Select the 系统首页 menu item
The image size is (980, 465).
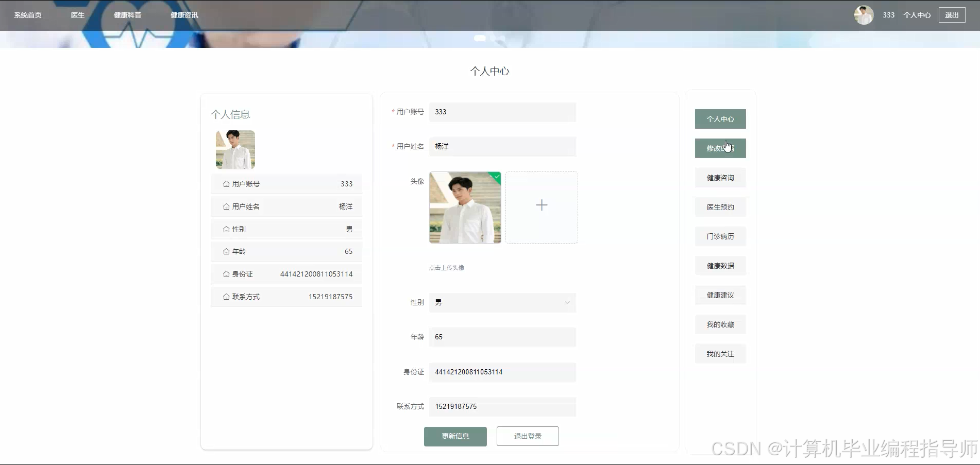coord(28,15)
